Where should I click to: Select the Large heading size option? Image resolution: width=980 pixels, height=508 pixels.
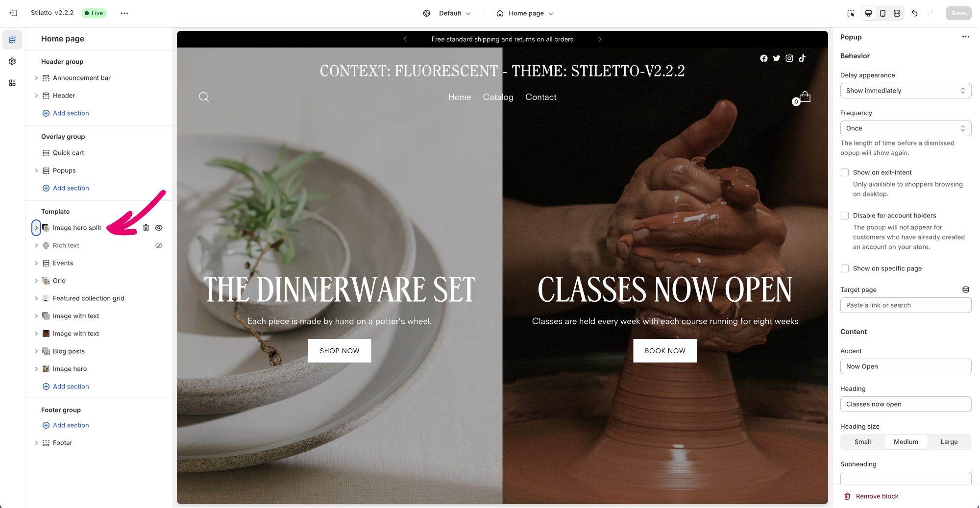(949, 442)
